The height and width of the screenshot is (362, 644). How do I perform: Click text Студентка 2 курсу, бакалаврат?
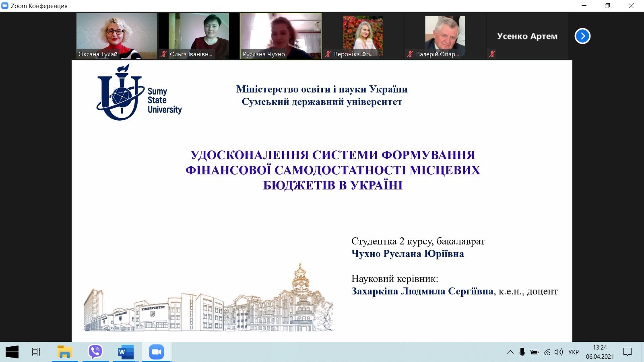(x=418, y=241)
